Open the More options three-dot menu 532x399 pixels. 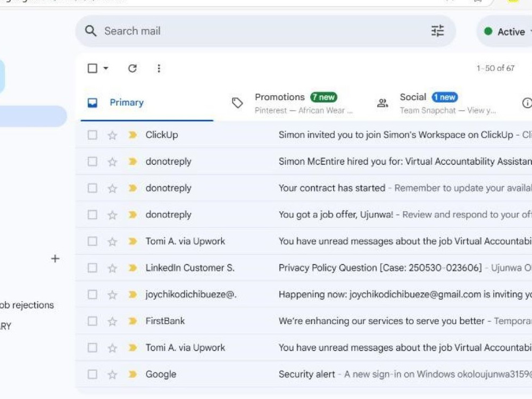point(159,69)
